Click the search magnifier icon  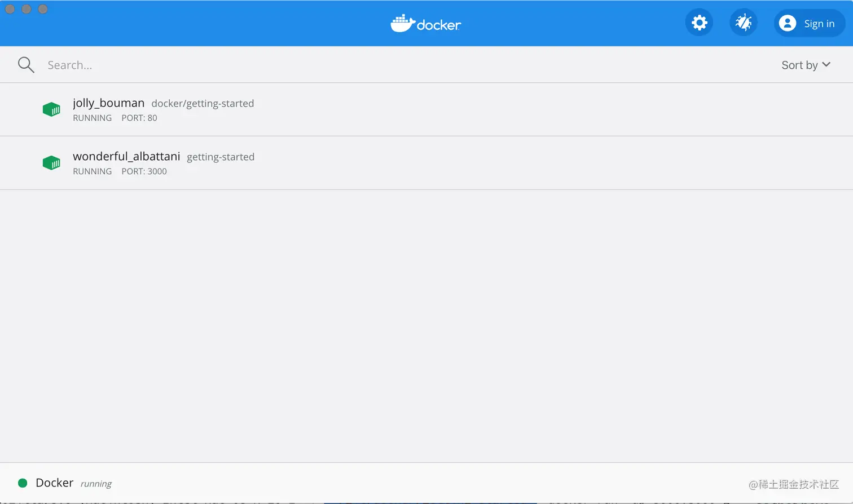tap(26, 65)
